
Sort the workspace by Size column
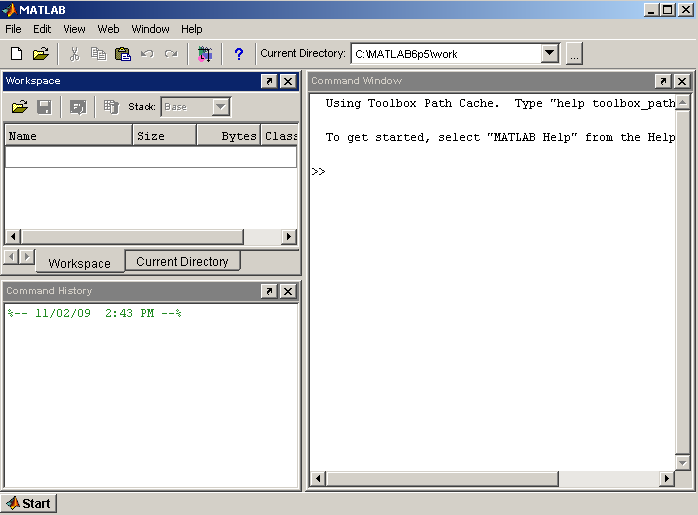(164, 135)
